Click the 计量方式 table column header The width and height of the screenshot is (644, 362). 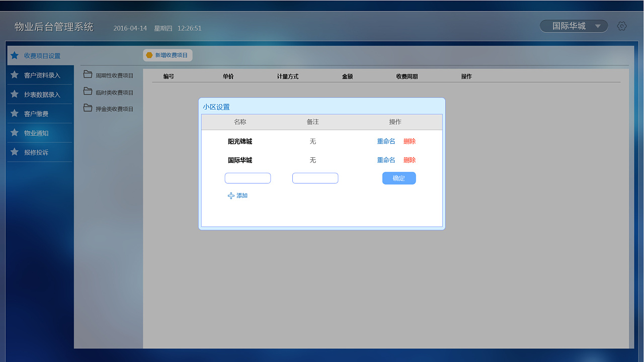288,76
